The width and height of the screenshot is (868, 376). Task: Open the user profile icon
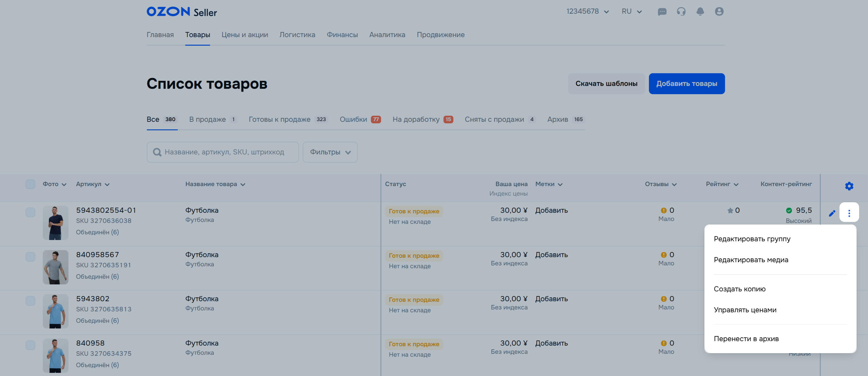pos(719,12)
